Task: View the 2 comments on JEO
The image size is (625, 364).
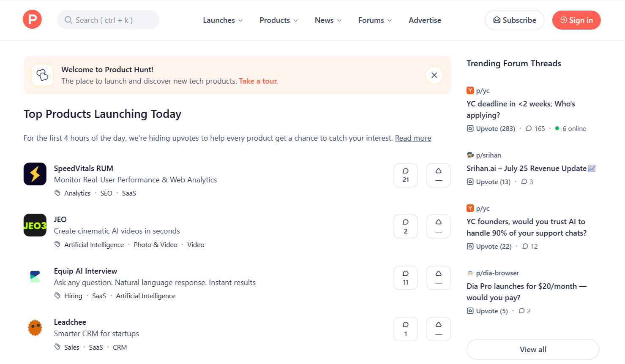Action: (406, 226)
